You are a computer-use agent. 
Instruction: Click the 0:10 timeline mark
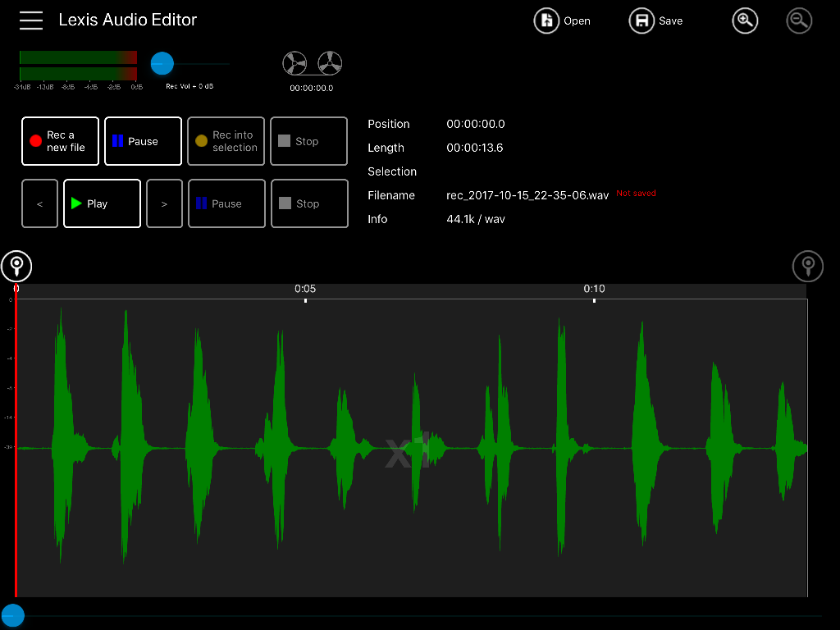(594, 289)
